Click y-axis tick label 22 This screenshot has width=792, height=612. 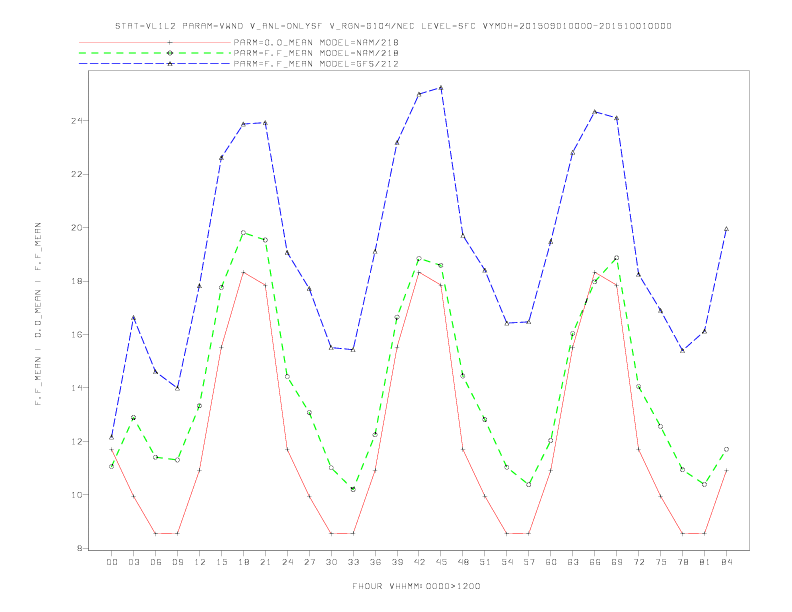(77, 174)
